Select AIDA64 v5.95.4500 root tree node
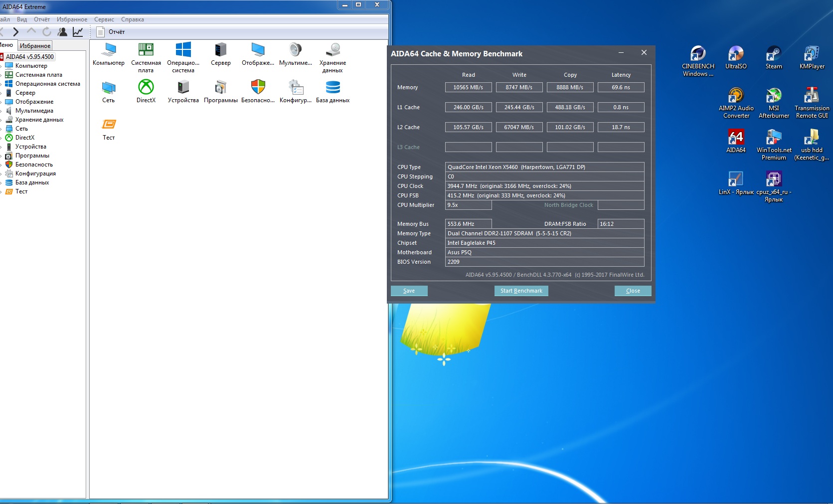 (x=30, y=57)
